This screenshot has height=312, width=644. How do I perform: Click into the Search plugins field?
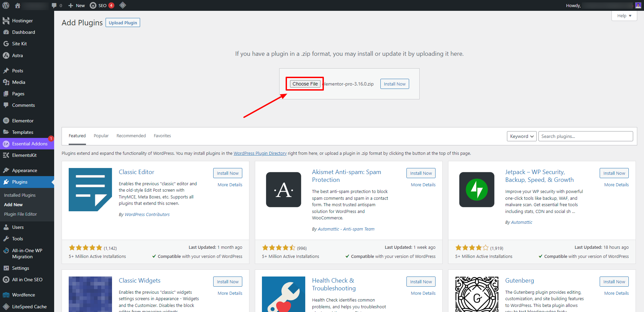pos(585,136)
